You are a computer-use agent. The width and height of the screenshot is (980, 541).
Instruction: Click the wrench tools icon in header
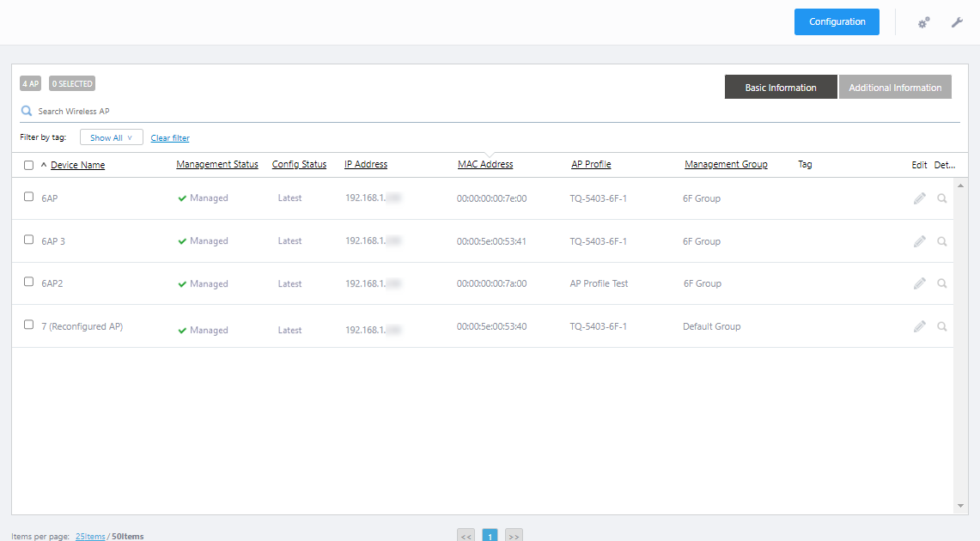[x=957, y=22]
